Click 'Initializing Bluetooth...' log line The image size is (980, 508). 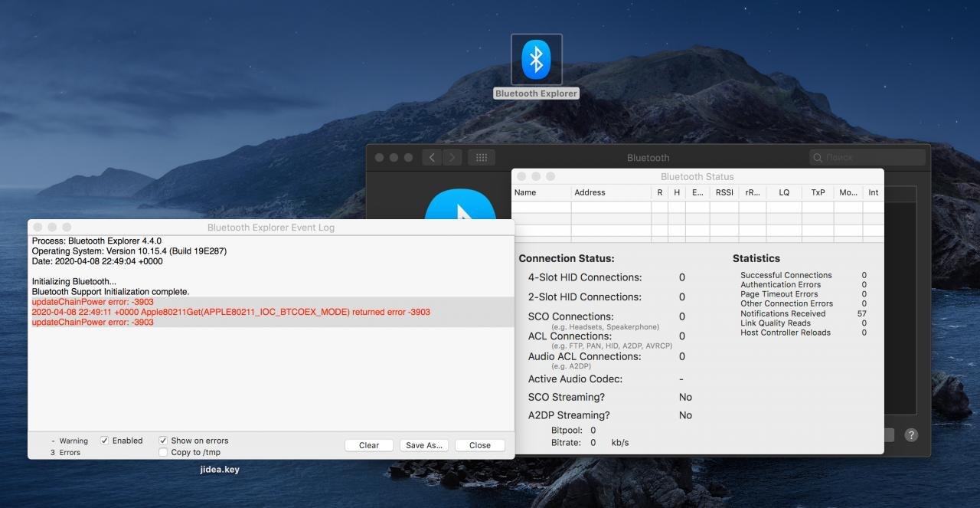click(x=74, y=282)
